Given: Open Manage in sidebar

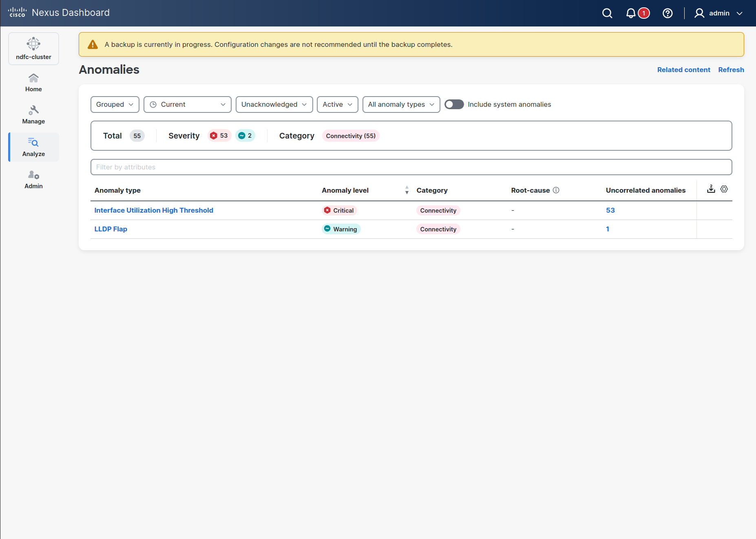Looking at the screenshot, I should [33, 115].
